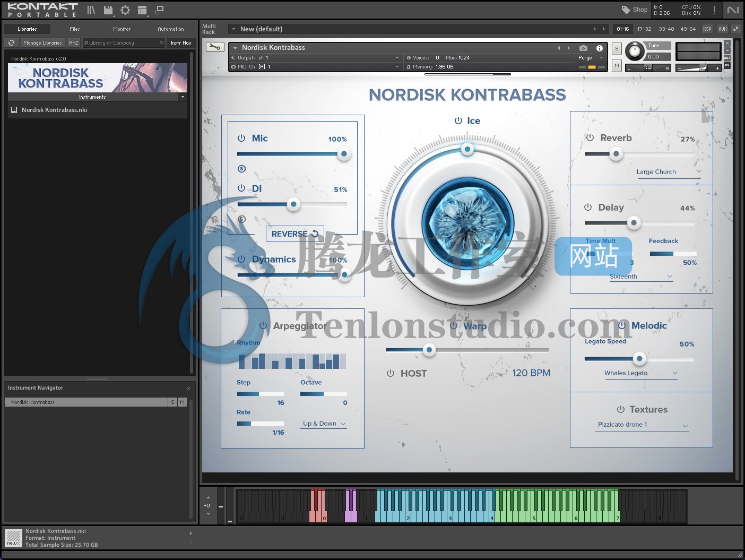Toggle the HOST tempo sync button
745x560 pixels.
click(x=391, y=373)
